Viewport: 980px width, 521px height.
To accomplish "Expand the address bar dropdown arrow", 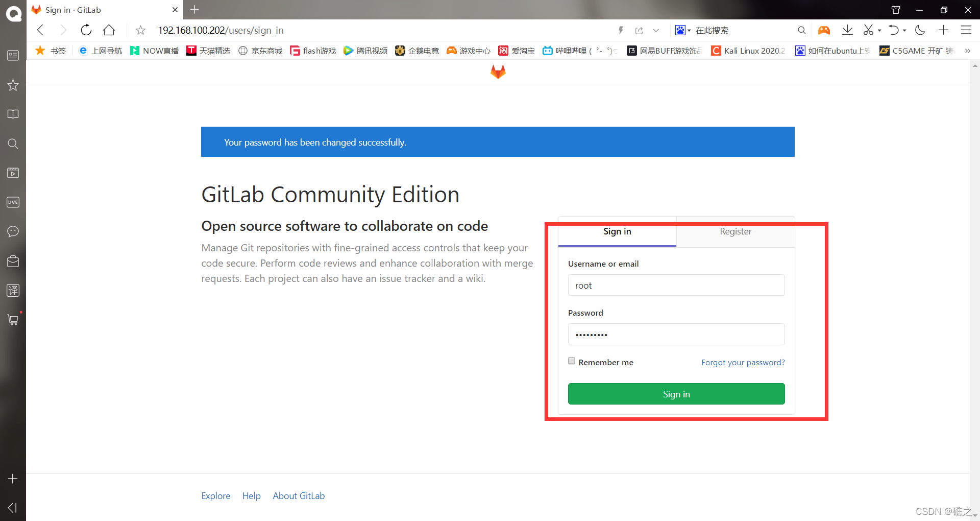I will pos(656,31).
